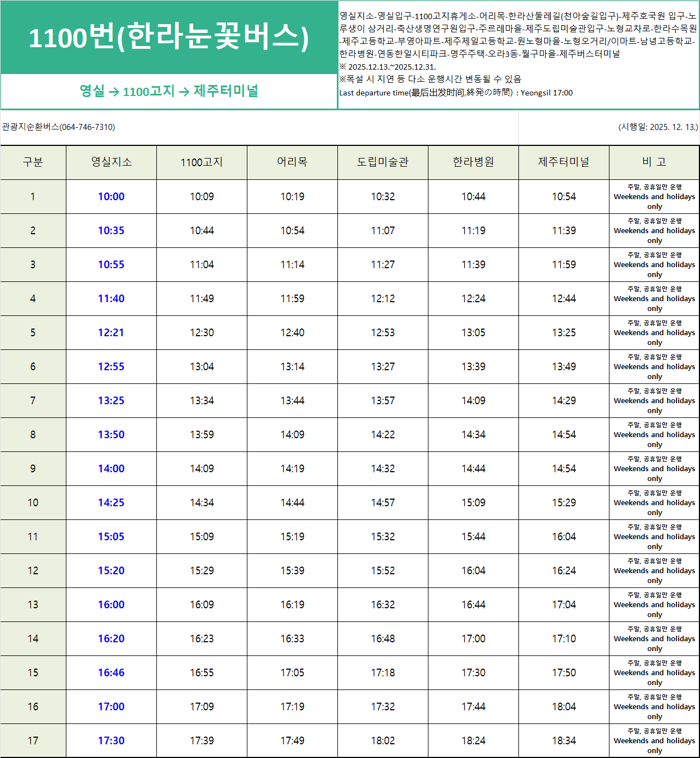Select the 한라병원 column header
Image resolution: width=700 pixels, height=758 pixels.
pos(473,162)
